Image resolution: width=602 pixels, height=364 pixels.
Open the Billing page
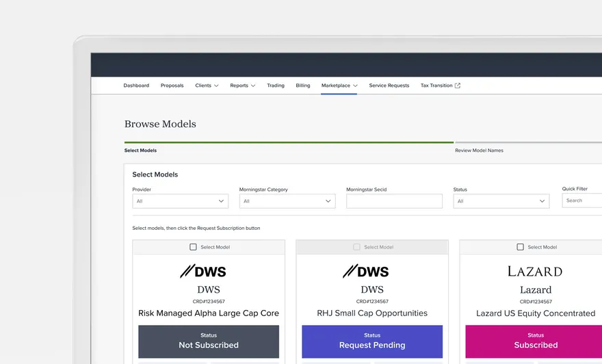pyautogui.click(x=303, y=86)
